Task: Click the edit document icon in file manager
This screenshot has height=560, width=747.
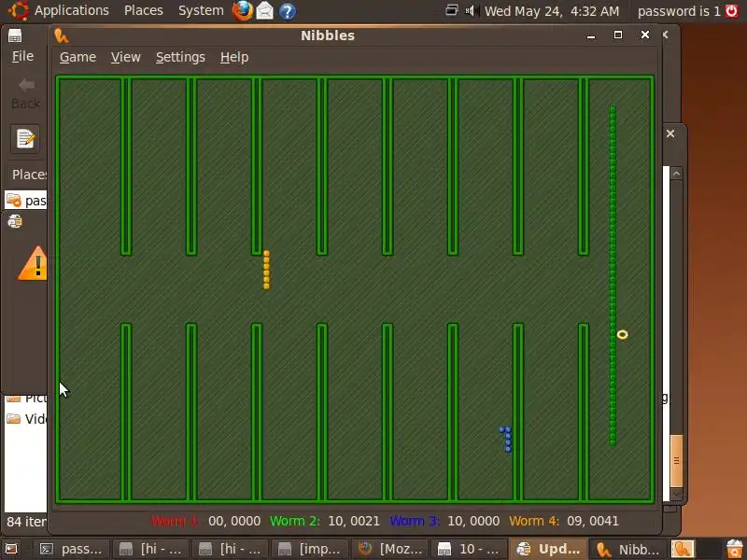Action: click(25, 139)
